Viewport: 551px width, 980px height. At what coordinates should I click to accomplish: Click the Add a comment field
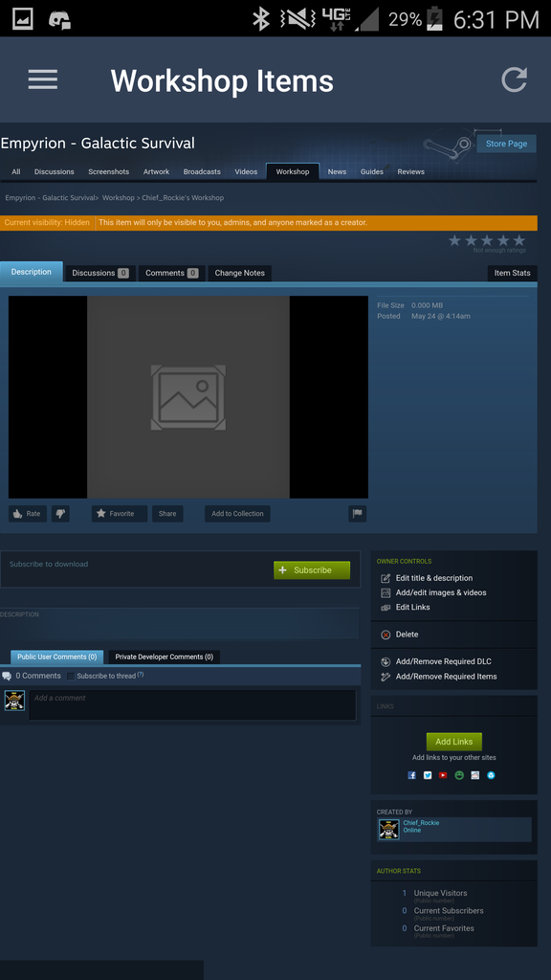tap(193, 705)
